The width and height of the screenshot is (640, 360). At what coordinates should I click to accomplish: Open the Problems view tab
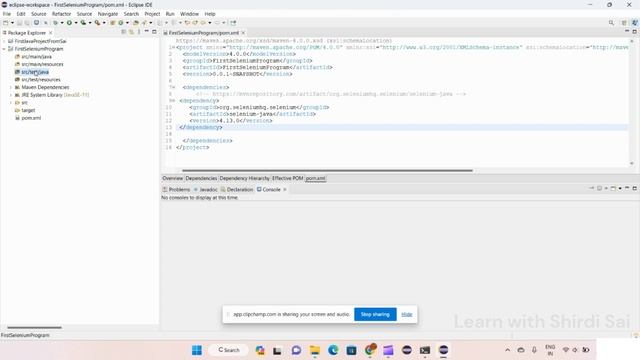(176, 189)
